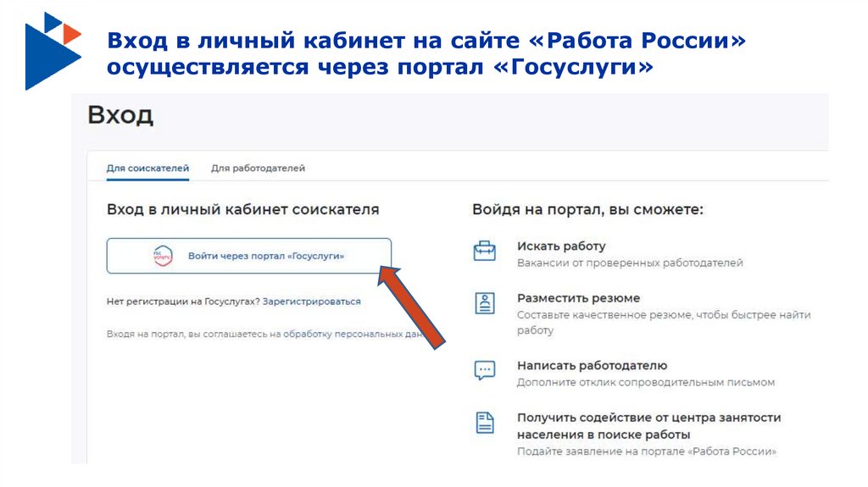Click Вход в личный кабинет соискателя heading
The height and width of the screenshot is (487, 868).
tap(243, 210)
